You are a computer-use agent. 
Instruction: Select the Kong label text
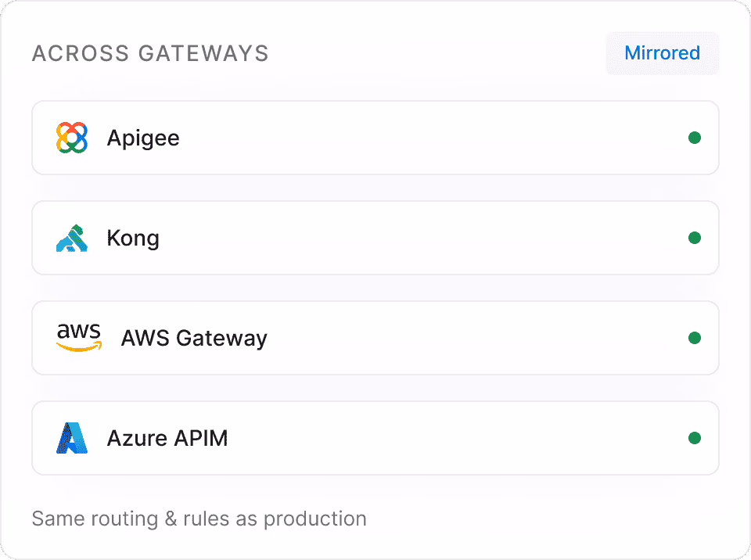tap(133, 238)
